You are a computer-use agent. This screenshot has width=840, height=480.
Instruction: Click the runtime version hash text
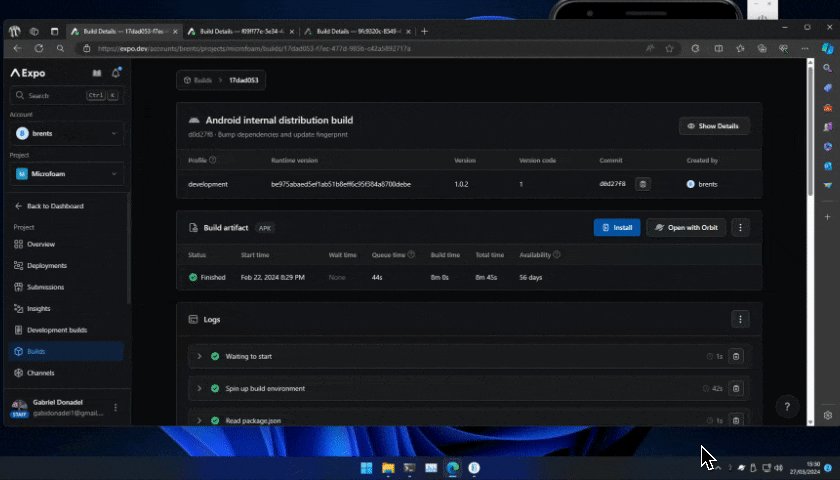pos(341,184)
